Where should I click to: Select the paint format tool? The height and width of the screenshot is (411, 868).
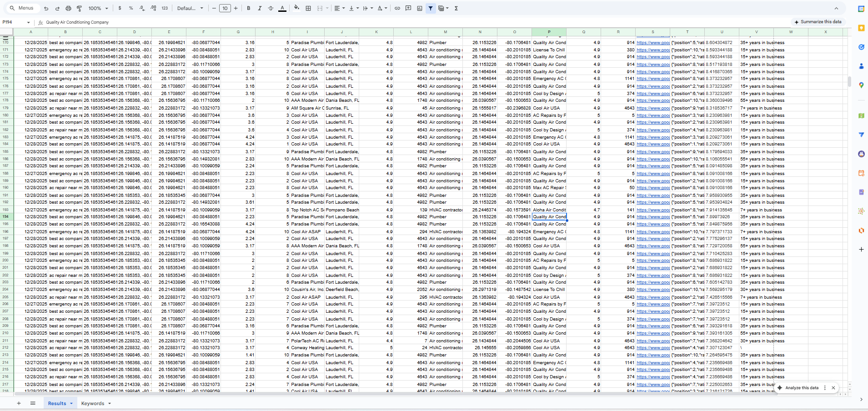[x=79, y=8]
